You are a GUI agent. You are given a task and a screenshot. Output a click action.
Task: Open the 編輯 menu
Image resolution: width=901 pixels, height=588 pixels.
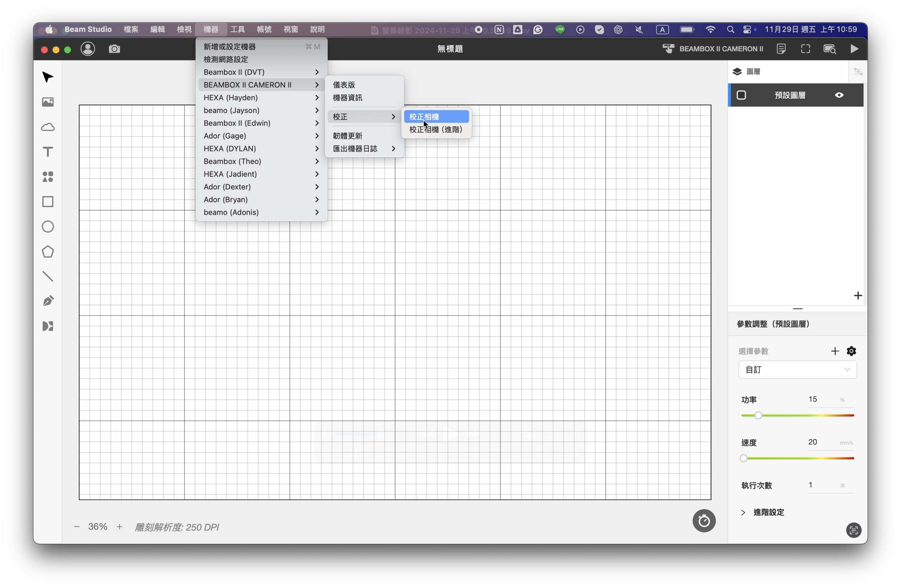click(158, 29)
